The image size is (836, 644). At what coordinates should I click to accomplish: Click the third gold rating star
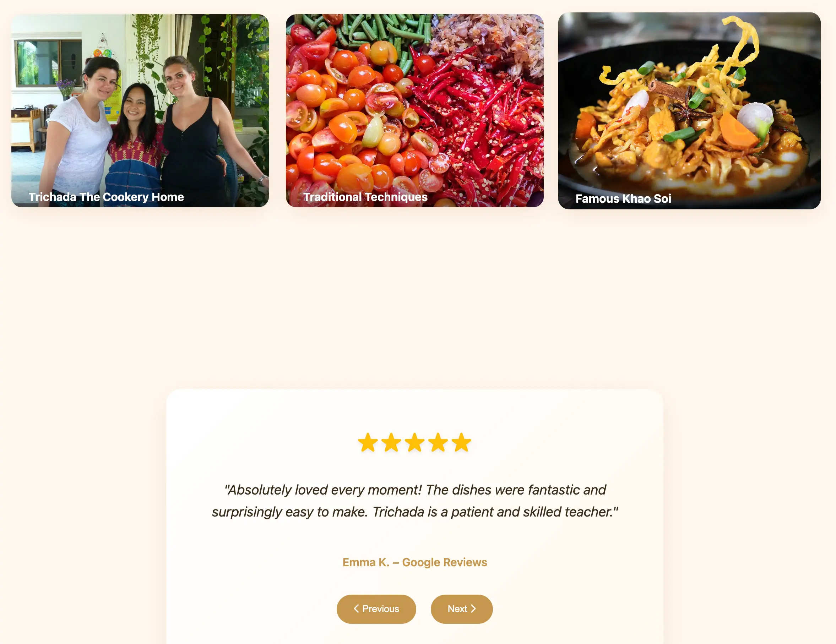click(414, 442)
